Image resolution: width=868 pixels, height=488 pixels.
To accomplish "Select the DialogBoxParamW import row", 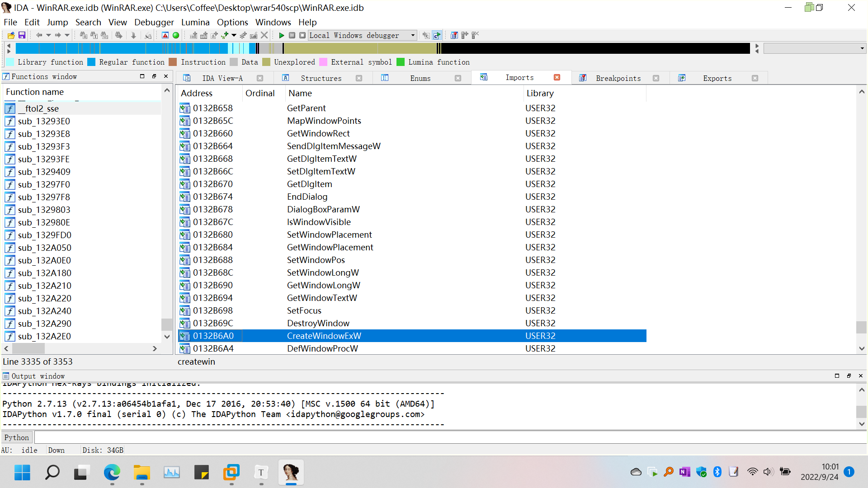I will [412, 209].
